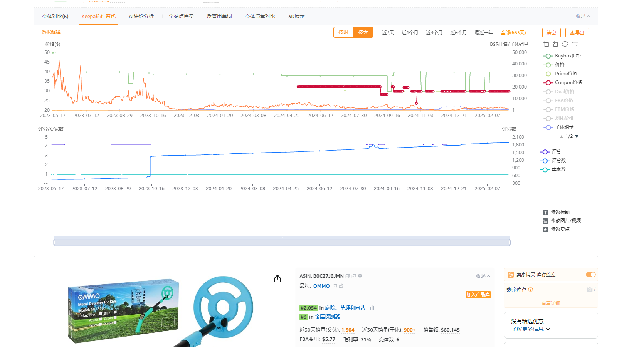Select Keepa插件替代 tab

(99, 16)
